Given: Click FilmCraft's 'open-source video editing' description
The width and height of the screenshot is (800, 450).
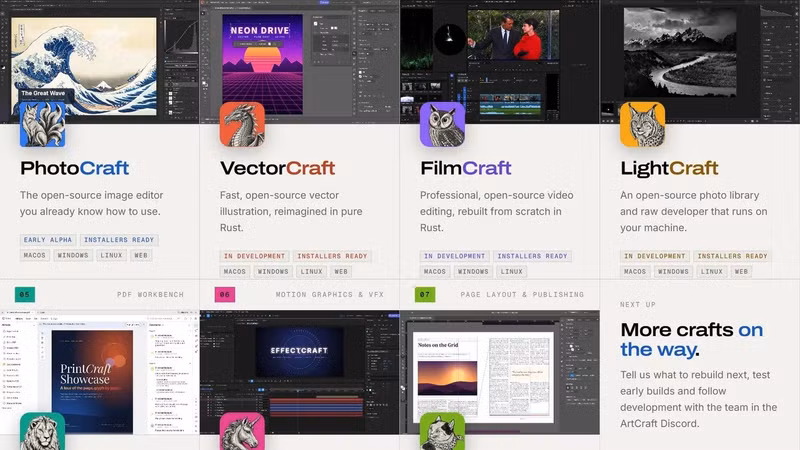Looking at the screenshot, I should 496,211.
